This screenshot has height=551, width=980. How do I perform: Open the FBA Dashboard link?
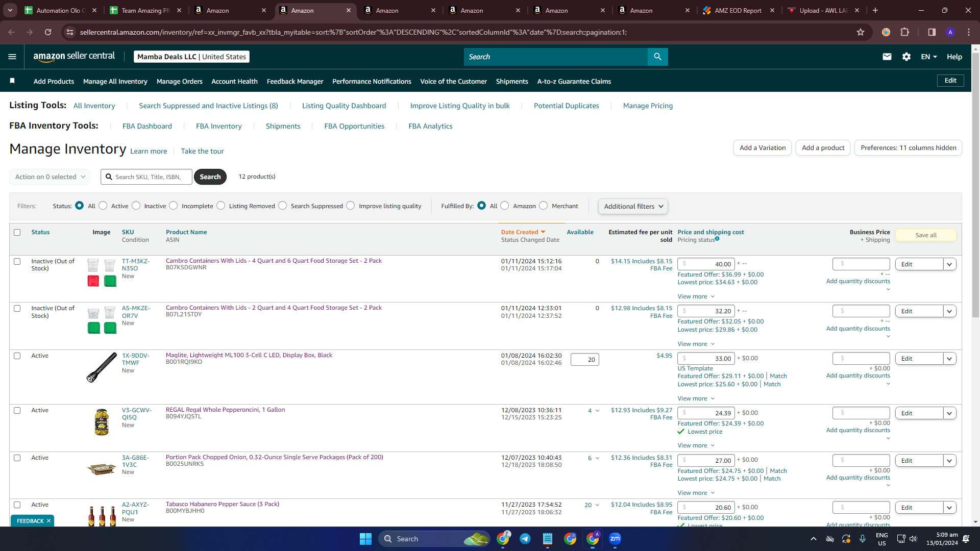[147, 126]
